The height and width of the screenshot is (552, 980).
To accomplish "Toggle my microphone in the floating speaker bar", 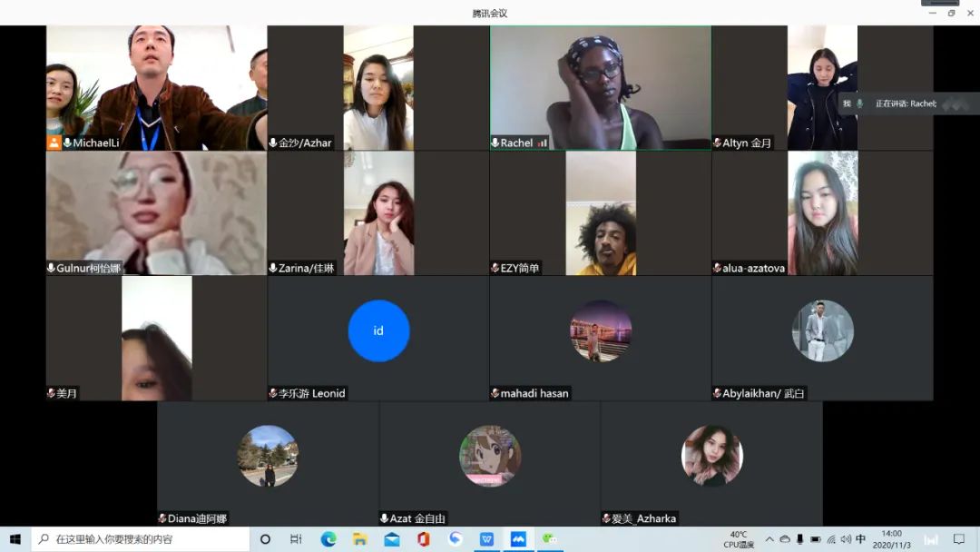I will click(x=860, y=103).
